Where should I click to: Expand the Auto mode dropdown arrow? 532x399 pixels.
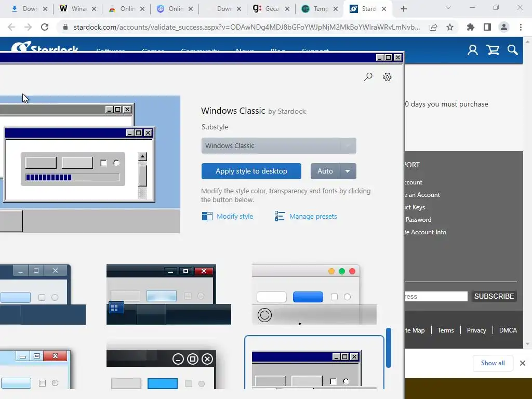click(348, 171)
